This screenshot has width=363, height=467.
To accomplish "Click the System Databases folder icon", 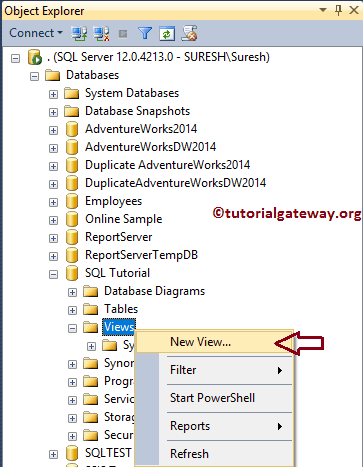I will coord(71,93).
